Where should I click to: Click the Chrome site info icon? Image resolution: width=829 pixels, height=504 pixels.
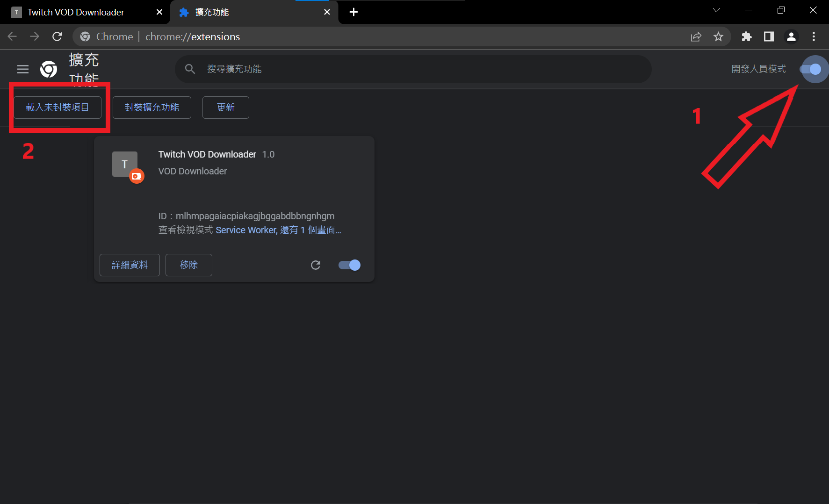pyautogui.click(x=85, y=36)
